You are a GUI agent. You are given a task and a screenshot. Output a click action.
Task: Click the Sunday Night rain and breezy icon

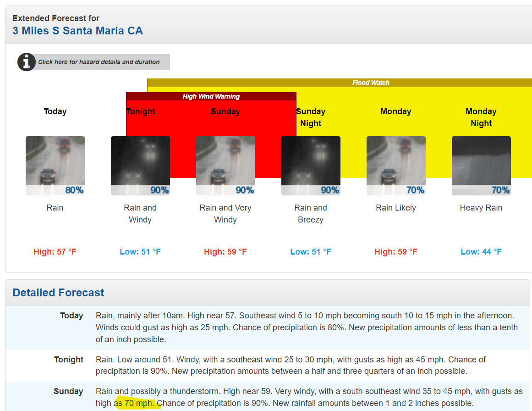(x=311, y=166)
